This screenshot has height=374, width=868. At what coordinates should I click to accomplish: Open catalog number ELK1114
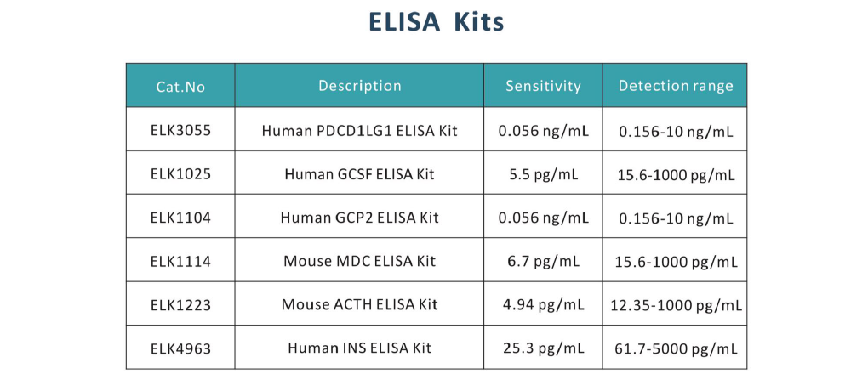click(180, 261)
